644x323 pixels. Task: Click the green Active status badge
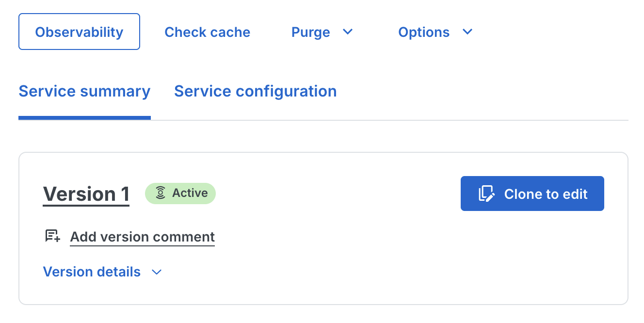[180, 193]
